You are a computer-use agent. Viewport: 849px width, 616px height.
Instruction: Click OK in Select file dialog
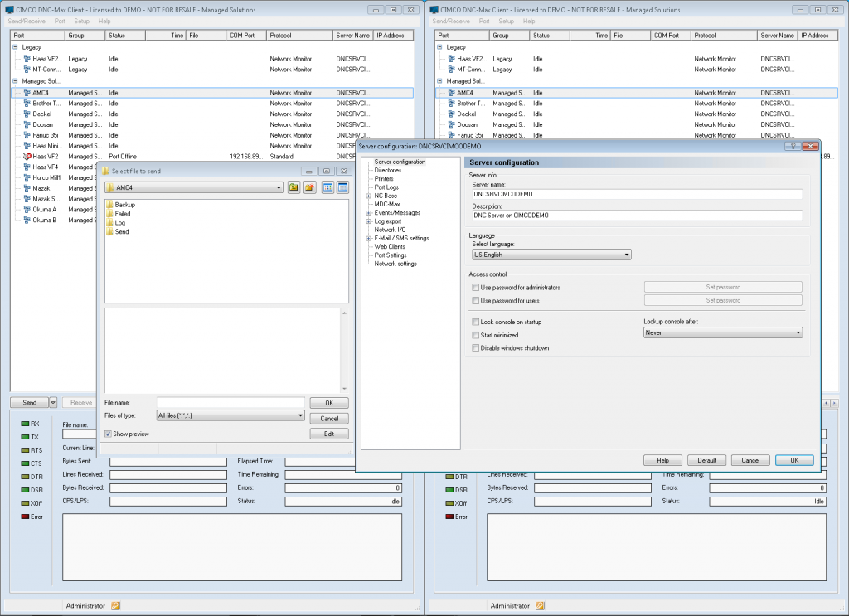(x=329, y=403)
